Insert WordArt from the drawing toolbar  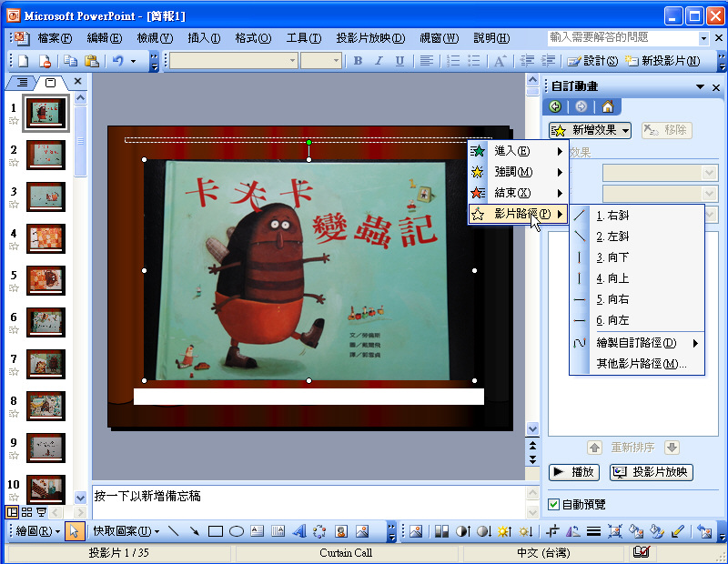299,530
